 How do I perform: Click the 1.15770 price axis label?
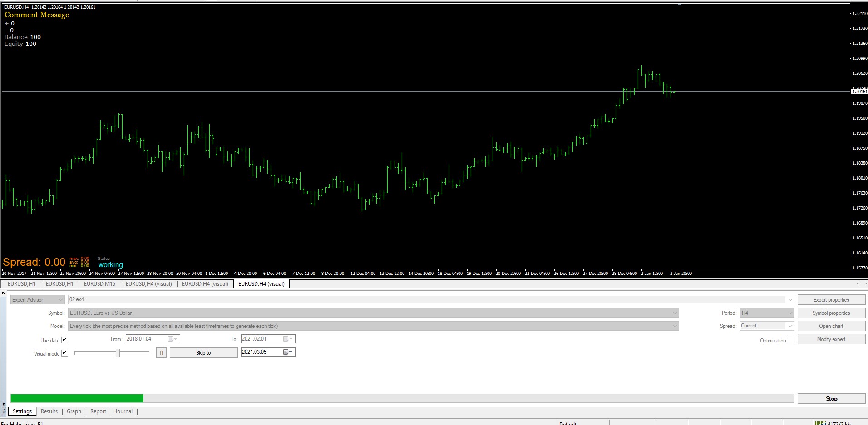860,268
